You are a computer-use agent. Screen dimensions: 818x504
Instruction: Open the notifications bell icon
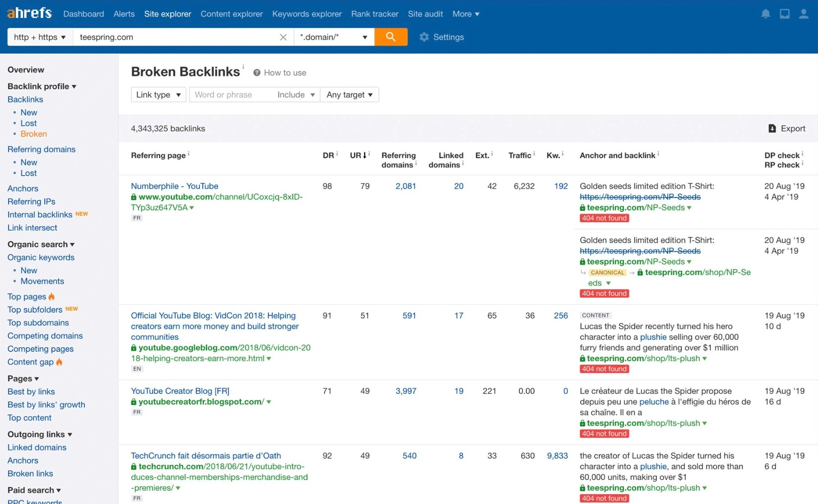(766, 14)
